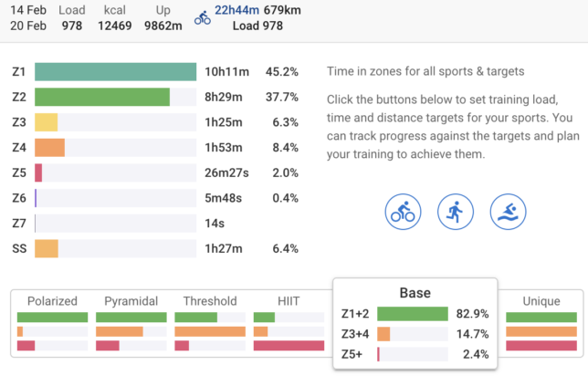Click the teal Z1 zone bar
The image size is (588, 376).
pyautogui.click(x=115, y=71)
